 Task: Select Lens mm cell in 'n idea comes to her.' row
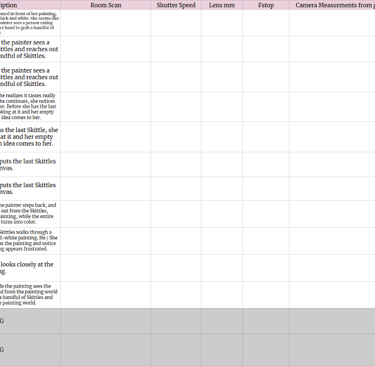pyautogui.click(x=222, y=137)
